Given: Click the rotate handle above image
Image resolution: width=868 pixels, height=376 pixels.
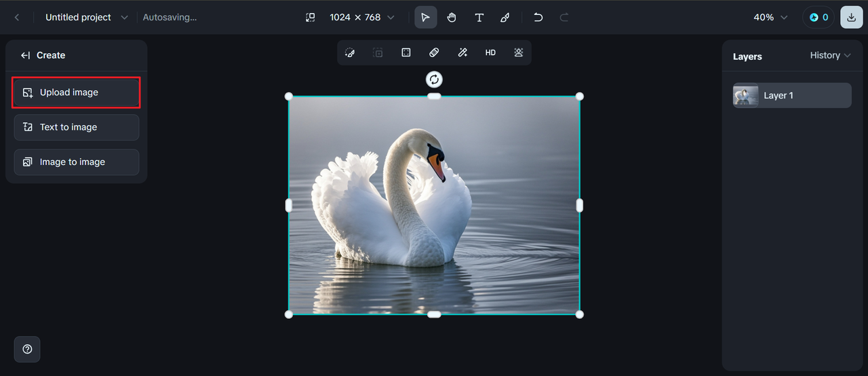Looking at the screenshot, I should 434,79.
